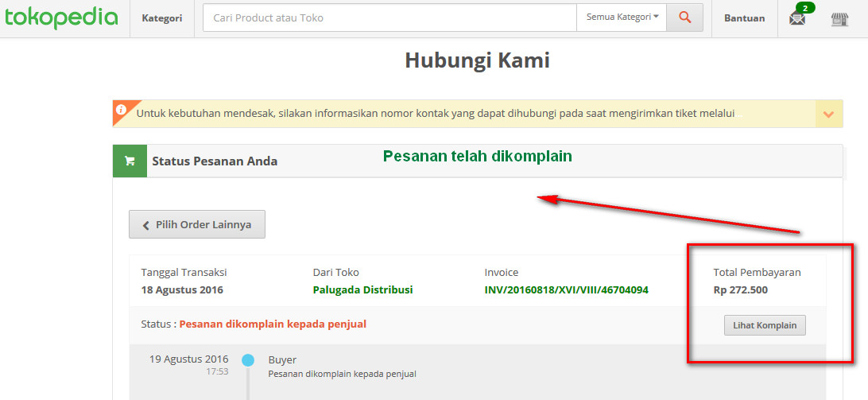Viewport: 868px width, 400px height.
Task: Click the Total Pembayaran label
Action: click(x=757, y=273)
